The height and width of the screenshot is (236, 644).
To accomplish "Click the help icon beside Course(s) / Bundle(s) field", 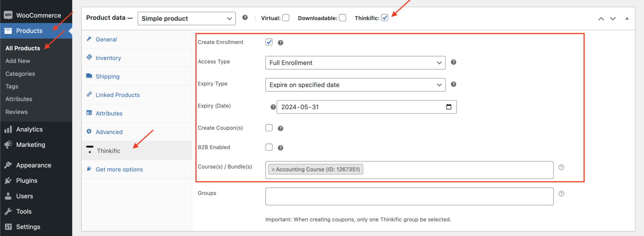I will pos(561,167).
